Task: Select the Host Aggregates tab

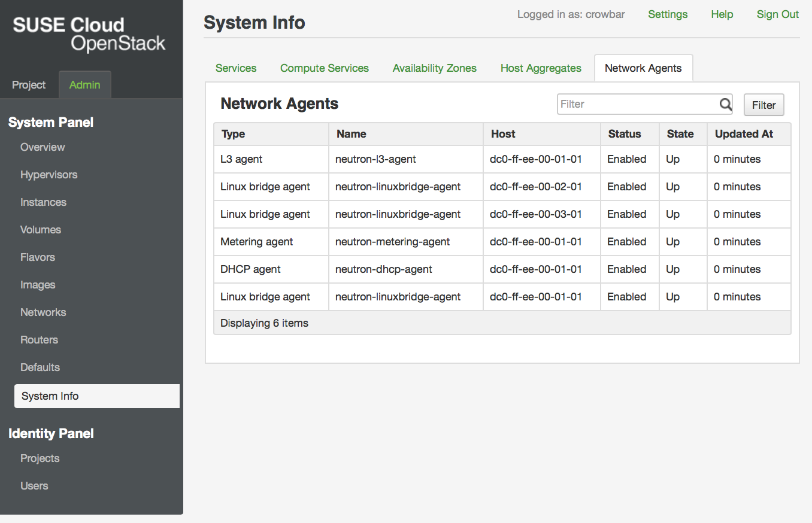Action: (x=541, y=68)
